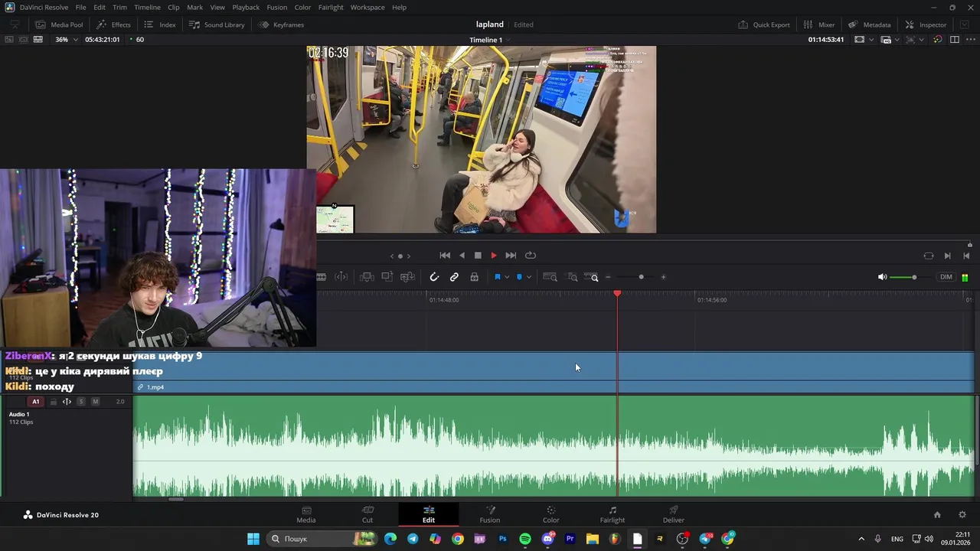The height and width of the screenshot is (551, 980).
Task: Open the Metadata panel
Action: point(869,24)
